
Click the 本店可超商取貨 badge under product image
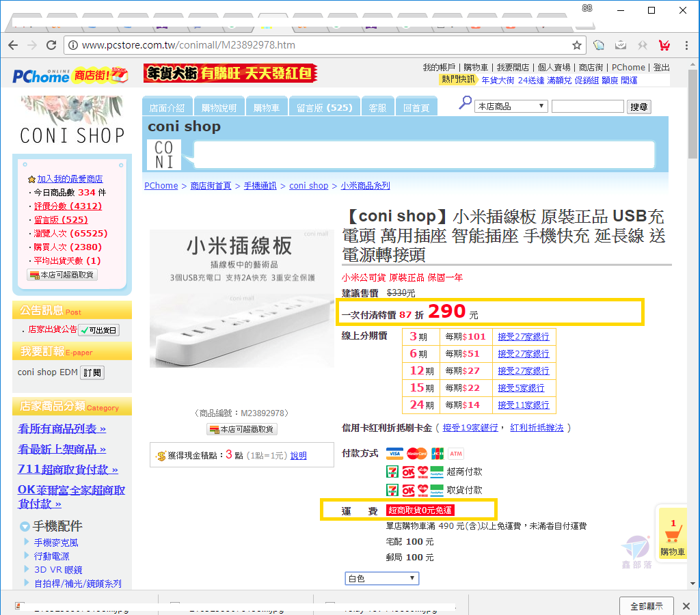242,429
